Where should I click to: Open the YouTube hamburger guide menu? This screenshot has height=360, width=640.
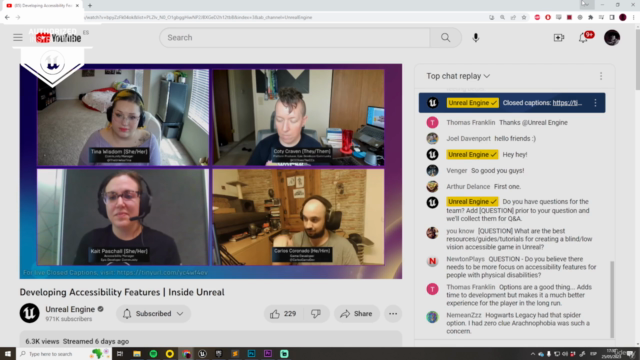18,38
